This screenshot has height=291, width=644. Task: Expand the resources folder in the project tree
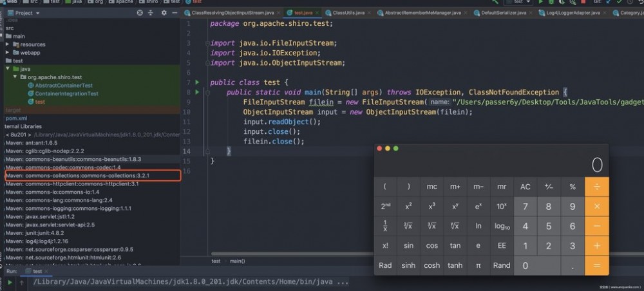(x=7, y=44)
